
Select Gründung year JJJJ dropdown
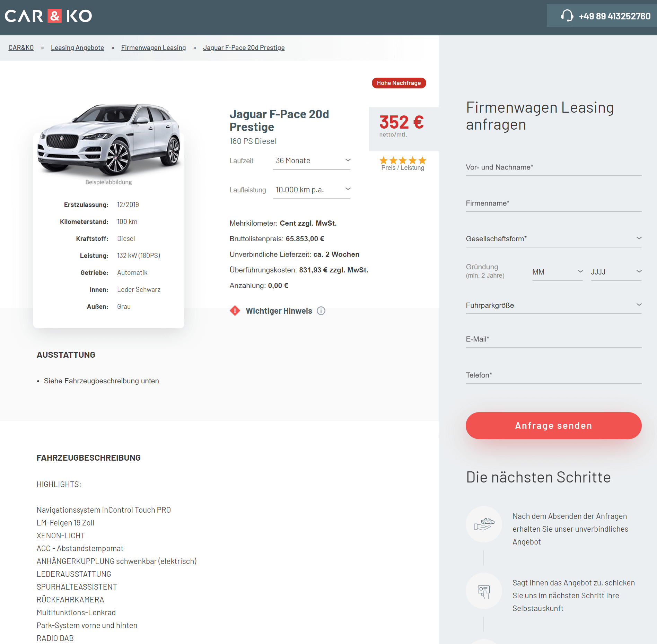[616, 272]
